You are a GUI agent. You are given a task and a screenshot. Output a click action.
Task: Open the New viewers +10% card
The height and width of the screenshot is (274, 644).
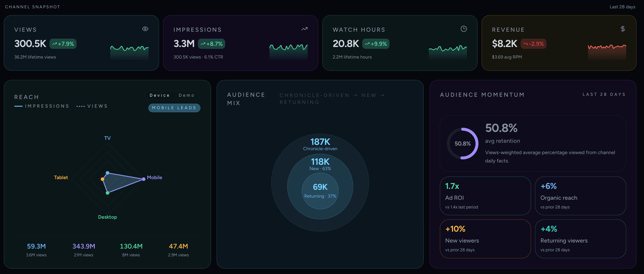(485, 238)
